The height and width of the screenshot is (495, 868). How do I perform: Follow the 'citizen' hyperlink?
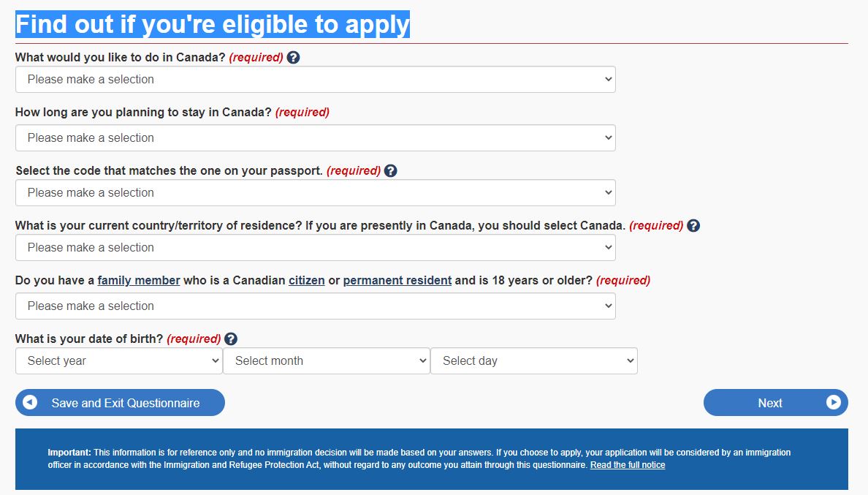pos(307,281)
